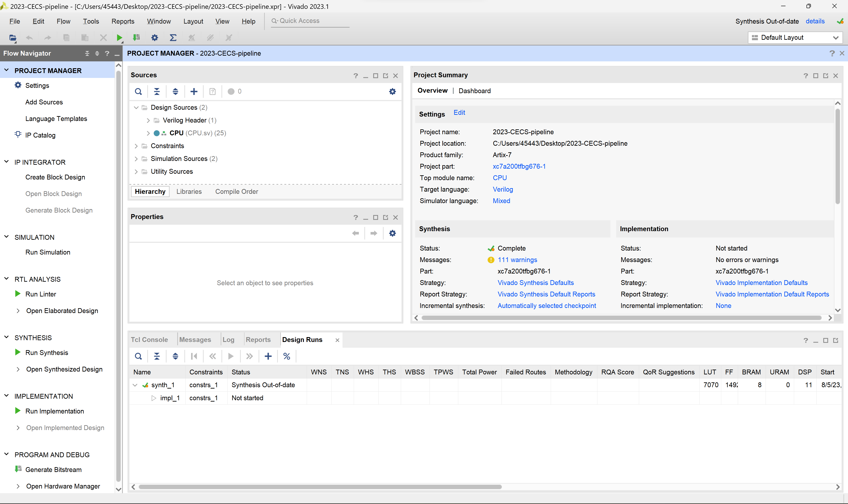Expand the CPU (CPU.sv) source node
Screen dimensions: 848x504
148,133
